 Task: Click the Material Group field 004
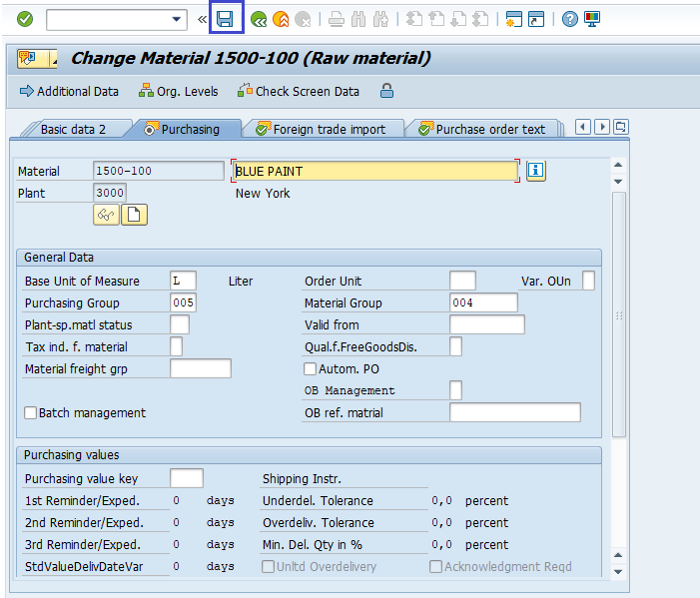coord(483,303)
